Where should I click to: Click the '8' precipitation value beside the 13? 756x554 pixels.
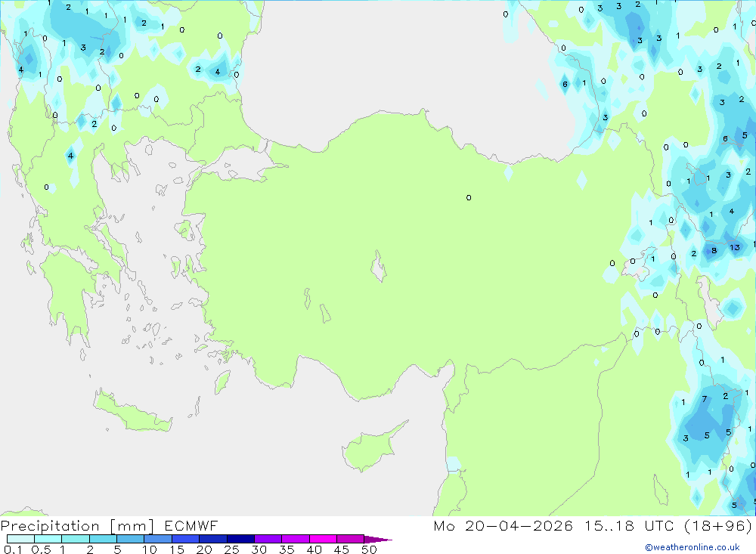coord(714,251)
